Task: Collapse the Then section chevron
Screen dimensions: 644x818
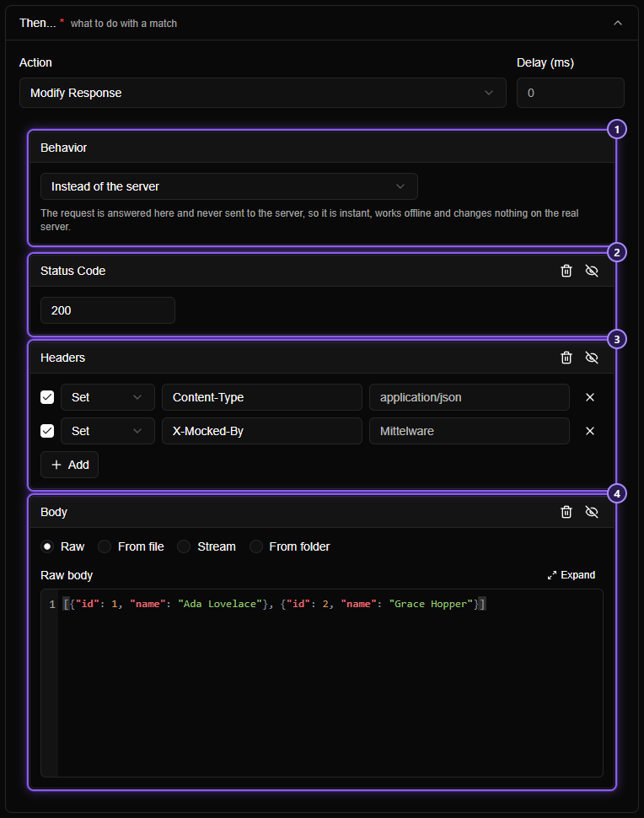Action: click(618, 23)
